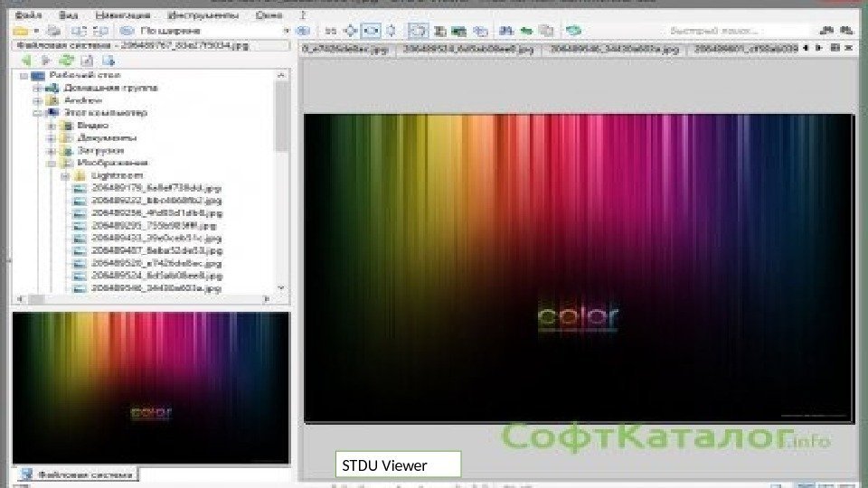Click the toolbar icon left of zoom-out
This screenshot has width=868, height=488.
coord(101,31)
